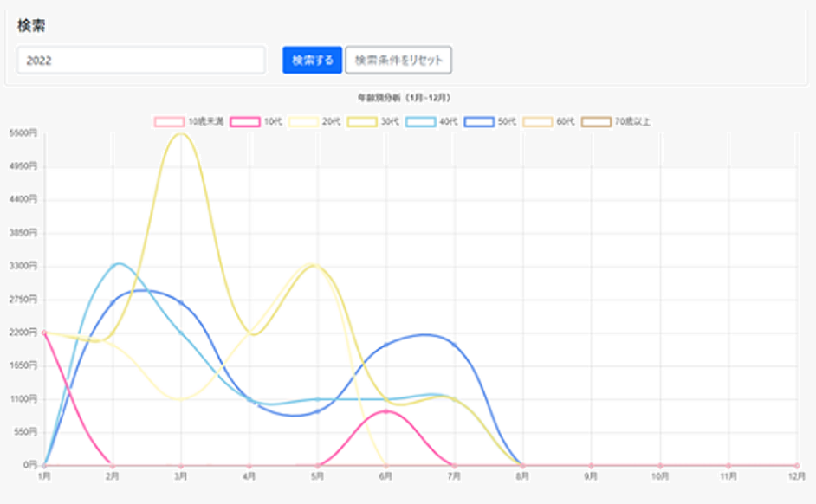Click the 50代 data point at 6月

386,345
